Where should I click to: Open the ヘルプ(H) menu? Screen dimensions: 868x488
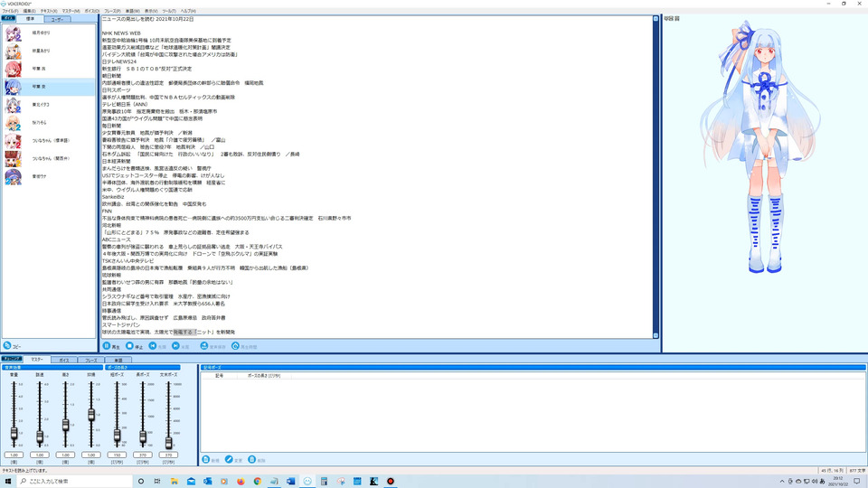coord(188,11)
